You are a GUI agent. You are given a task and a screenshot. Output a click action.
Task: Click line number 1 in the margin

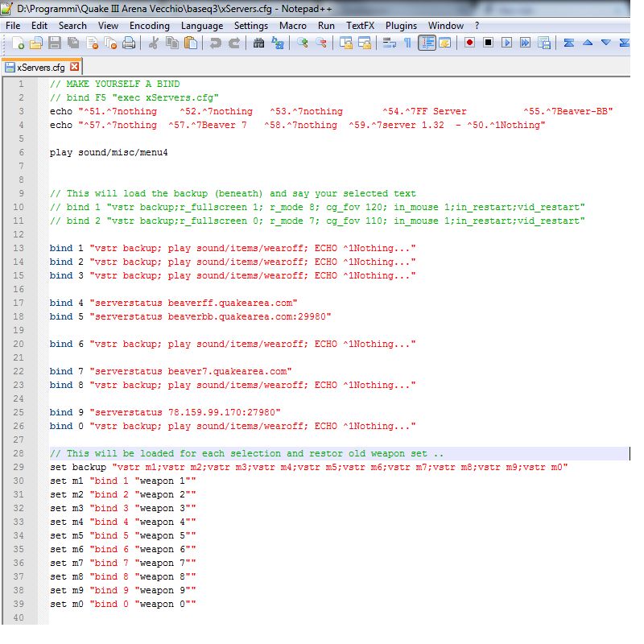pos(21,84)
